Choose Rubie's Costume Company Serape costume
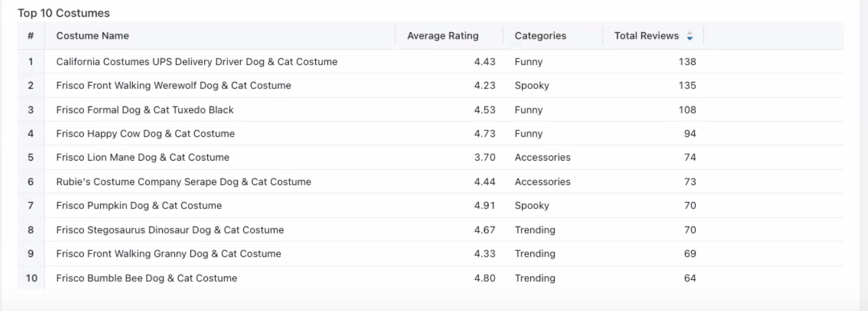 (x=183, y=182)
